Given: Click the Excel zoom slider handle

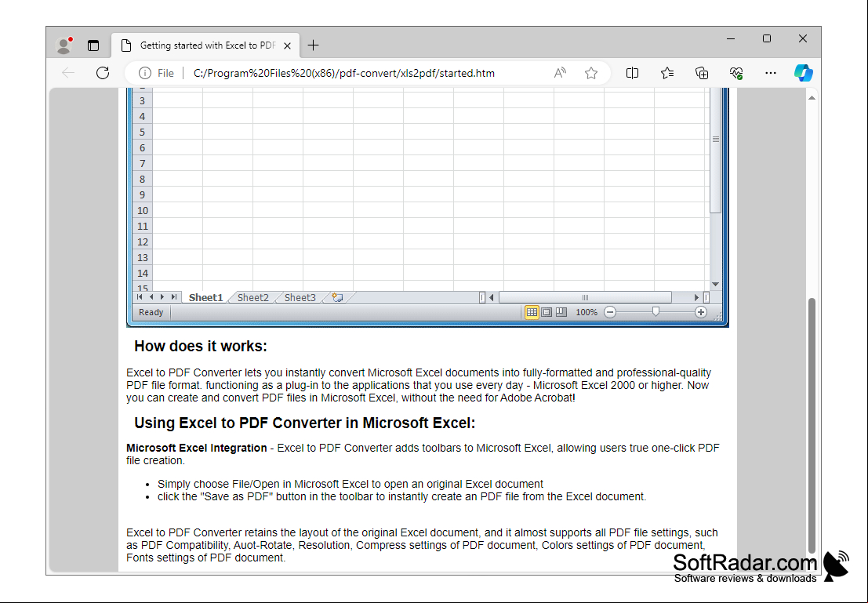Looking at the screenshot, I should pos(656,312).
